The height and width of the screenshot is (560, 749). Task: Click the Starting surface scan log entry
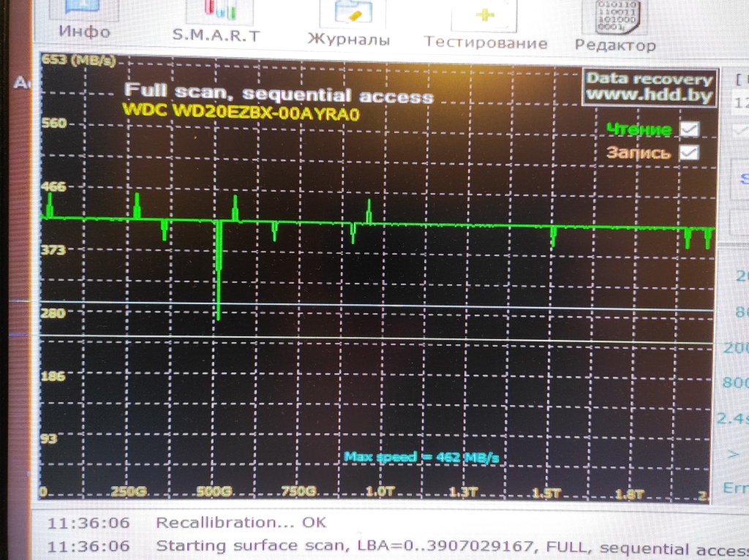tap(452, 547)
